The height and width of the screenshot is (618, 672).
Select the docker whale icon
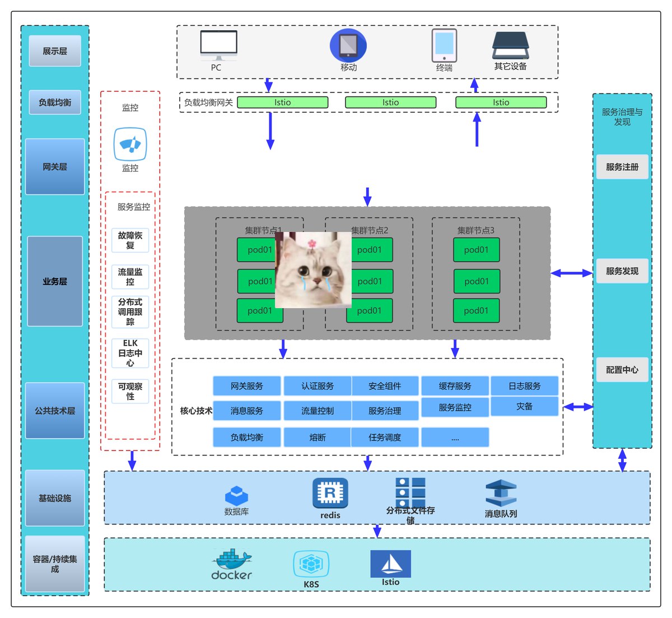click(x=232, y=563)
